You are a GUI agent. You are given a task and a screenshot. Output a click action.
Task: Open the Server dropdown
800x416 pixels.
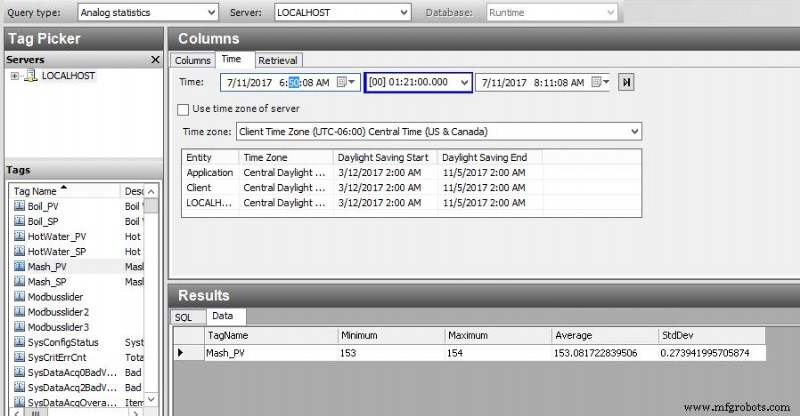coord(403,13)
